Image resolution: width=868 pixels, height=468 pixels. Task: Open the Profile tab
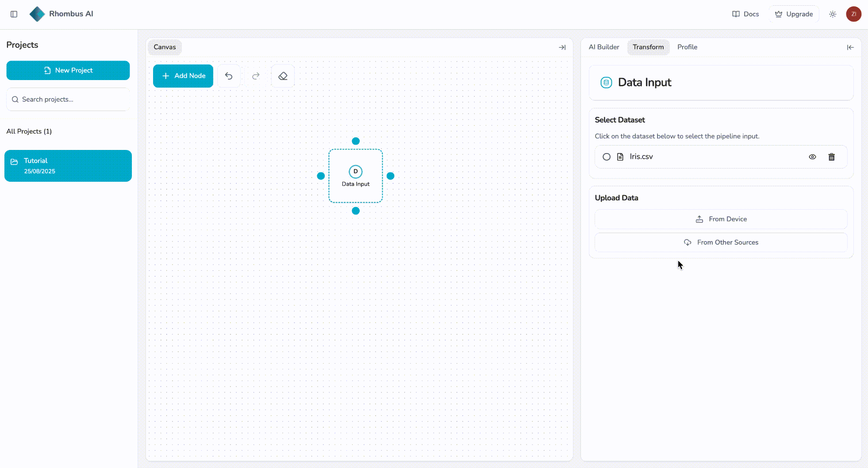tap(687, 47)
